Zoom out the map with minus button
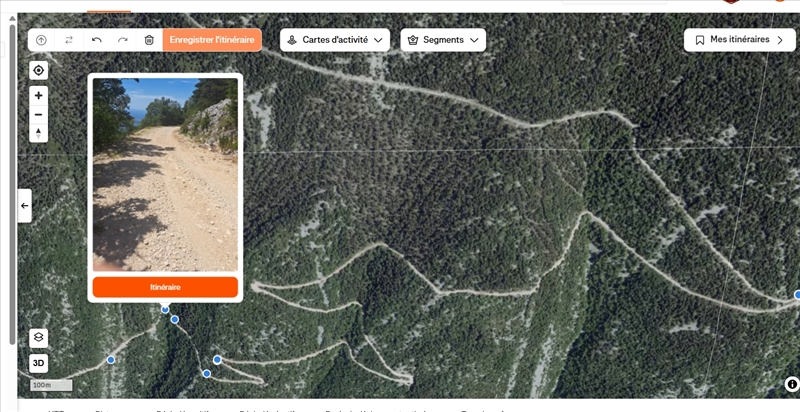Image resolution: width=800 pixels, height=412 pixels. [38, 115]
